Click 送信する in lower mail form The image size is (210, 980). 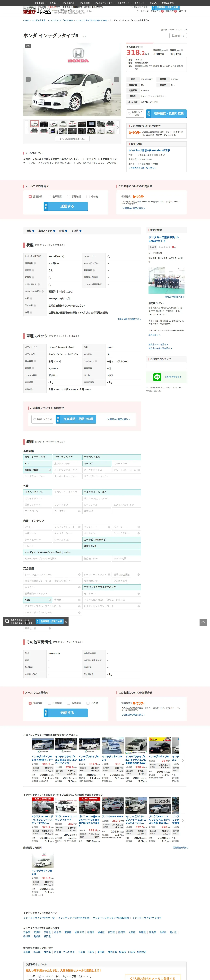tap(66, 713)
